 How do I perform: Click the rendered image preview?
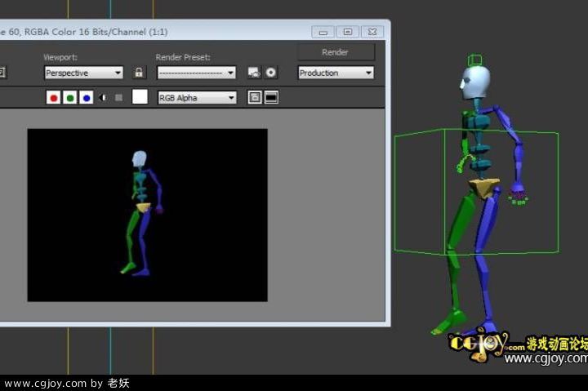tap(147, 215)
